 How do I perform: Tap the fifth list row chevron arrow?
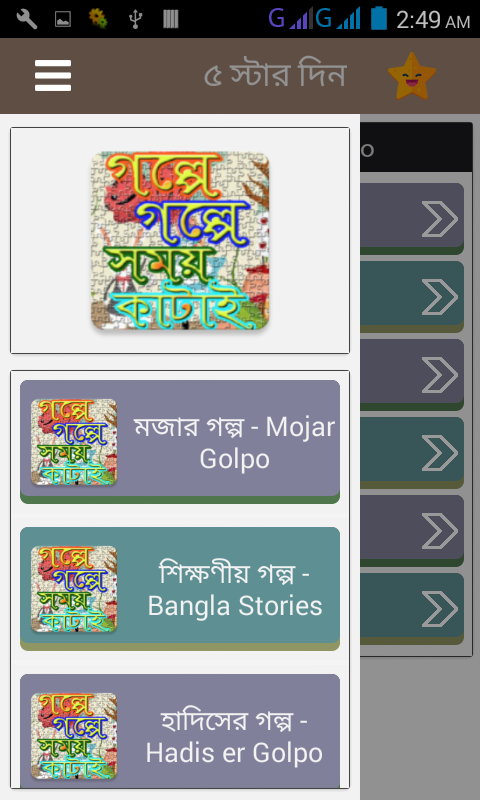pyautogui.click(x=440, y=531)
